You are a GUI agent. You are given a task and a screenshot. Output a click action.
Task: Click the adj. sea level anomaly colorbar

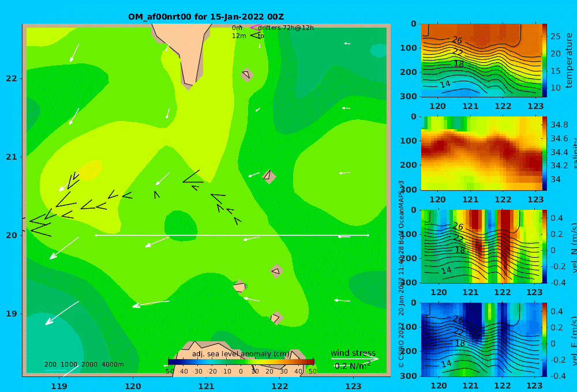[x=241, y=361]
